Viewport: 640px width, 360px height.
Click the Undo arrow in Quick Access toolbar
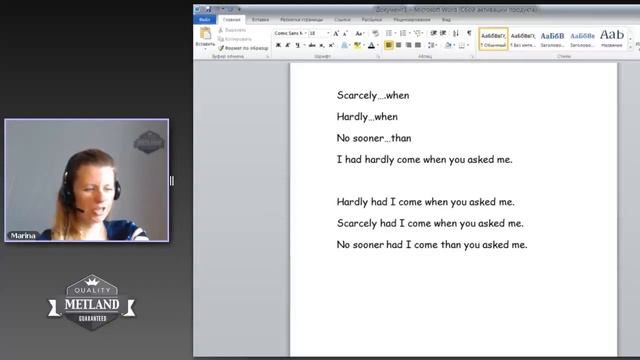[x=218, y=9]
